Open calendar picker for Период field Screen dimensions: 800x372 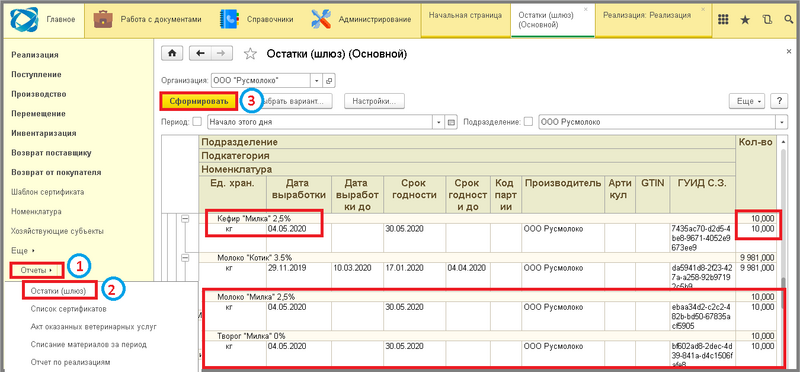pos(451,122)
